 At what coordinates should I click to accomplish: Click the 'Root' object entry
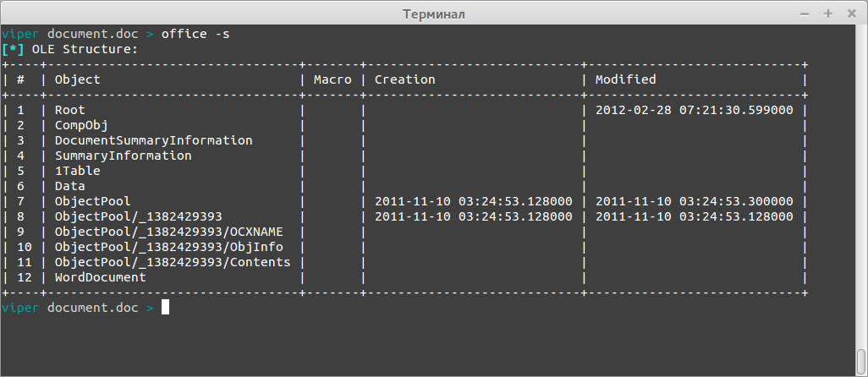(x=69, y=110)
